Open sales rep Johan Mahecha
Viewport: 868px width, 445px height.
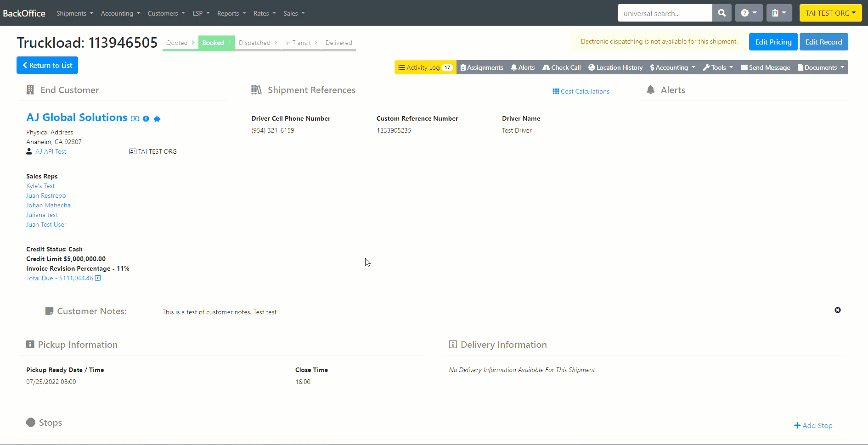click(x=48, y=205)
